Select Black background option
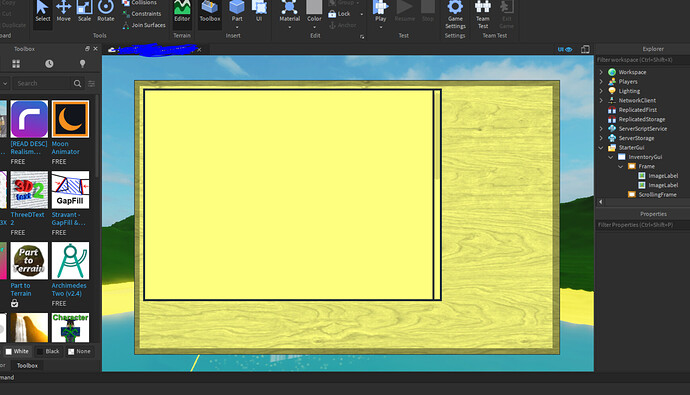The image size is (690, 395). click(x=48, y=351)
